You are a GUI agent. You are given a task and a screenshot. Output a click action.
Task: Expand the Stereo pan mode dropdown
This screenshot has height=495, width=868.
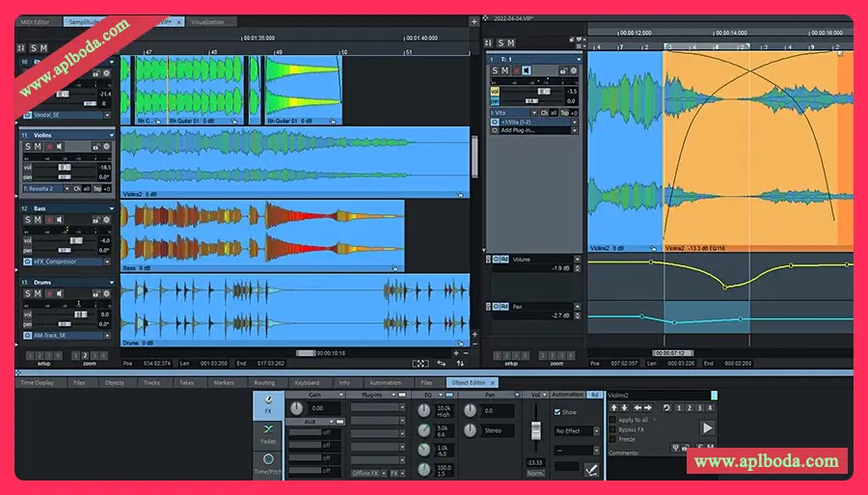point(498,431)
